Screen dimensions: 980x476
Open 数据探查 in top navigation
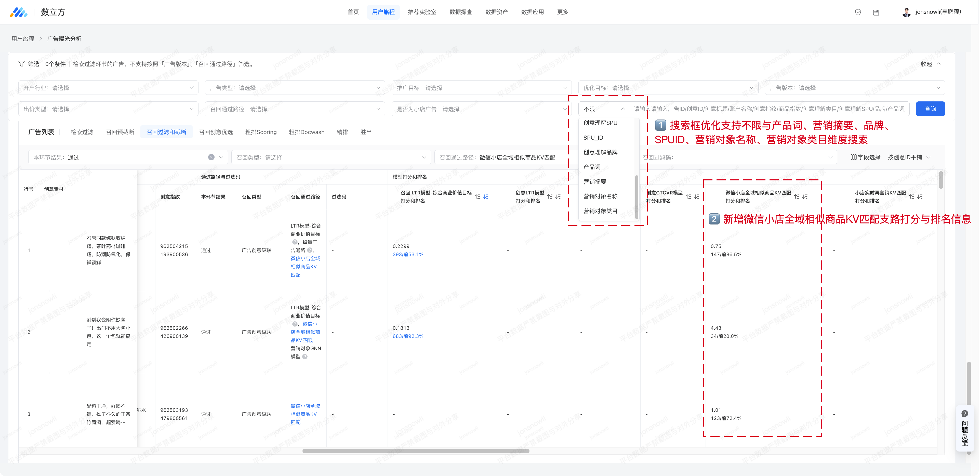[460, 12]
